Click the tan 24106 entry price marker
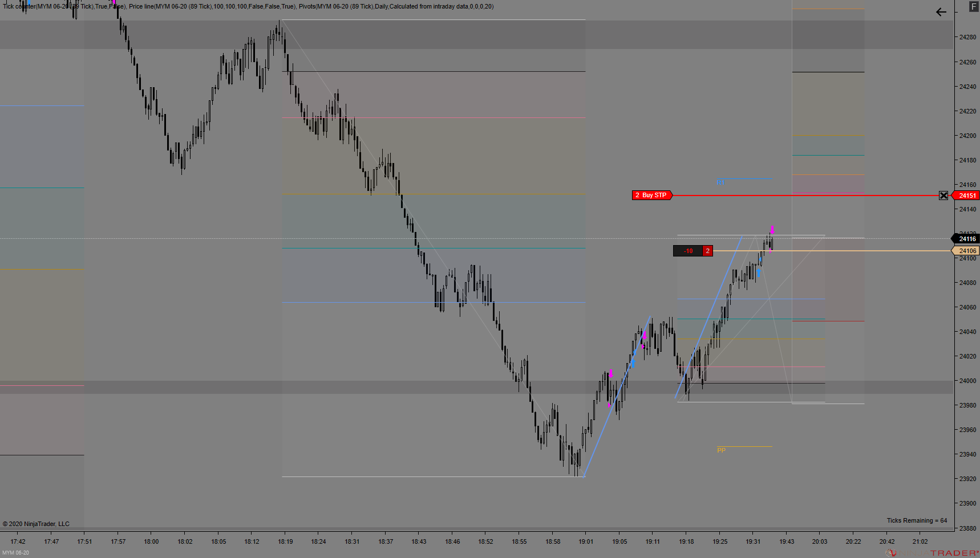This screenshot has width=980, height=558. click(966, 251)
